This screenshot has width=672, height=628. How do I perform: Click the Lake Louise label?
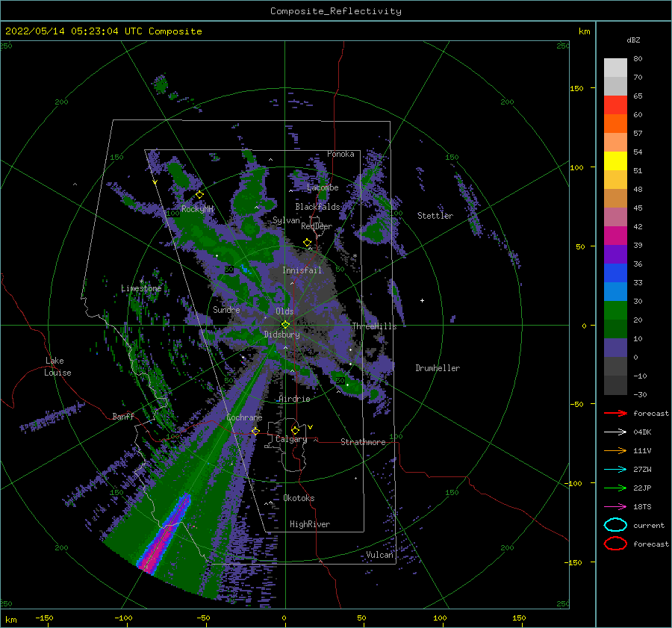pos(57,367)
